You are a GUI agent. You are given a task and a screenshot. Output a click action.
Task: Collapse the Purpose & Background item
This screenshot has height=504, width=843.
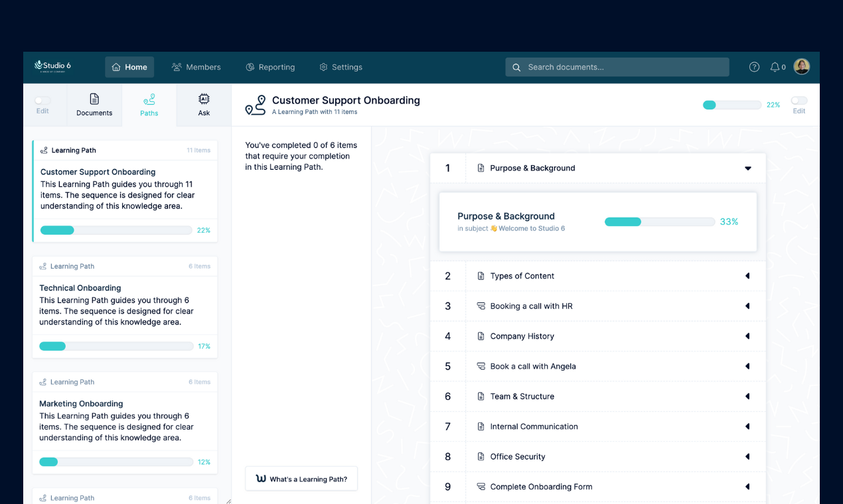748,168
